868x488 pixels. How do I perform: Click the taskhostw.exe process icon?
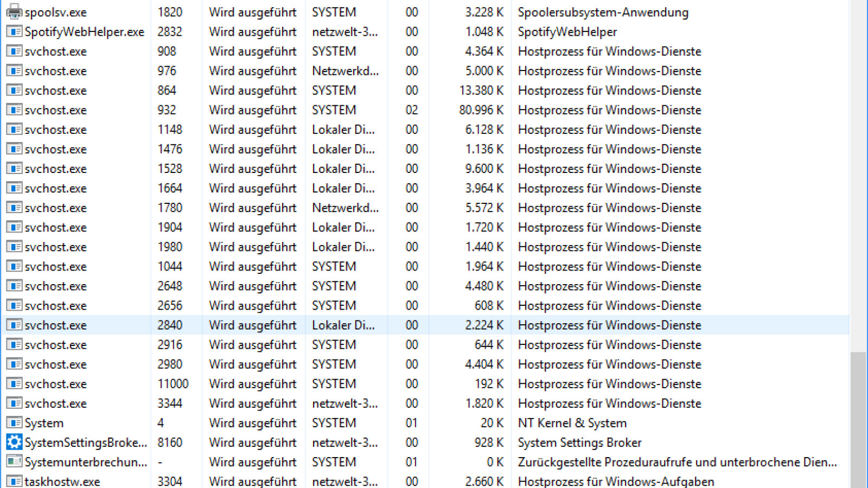[14, 481]
